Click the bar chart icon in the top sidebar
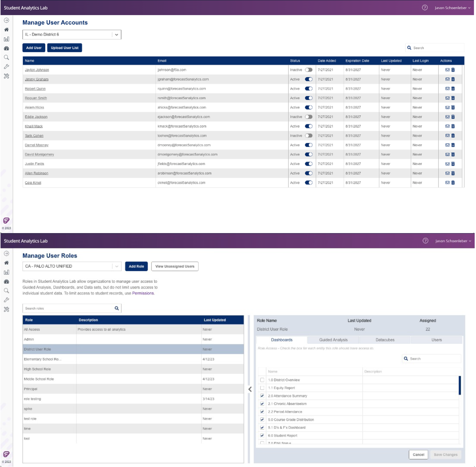Screen dimensions: 476x467 6,39
